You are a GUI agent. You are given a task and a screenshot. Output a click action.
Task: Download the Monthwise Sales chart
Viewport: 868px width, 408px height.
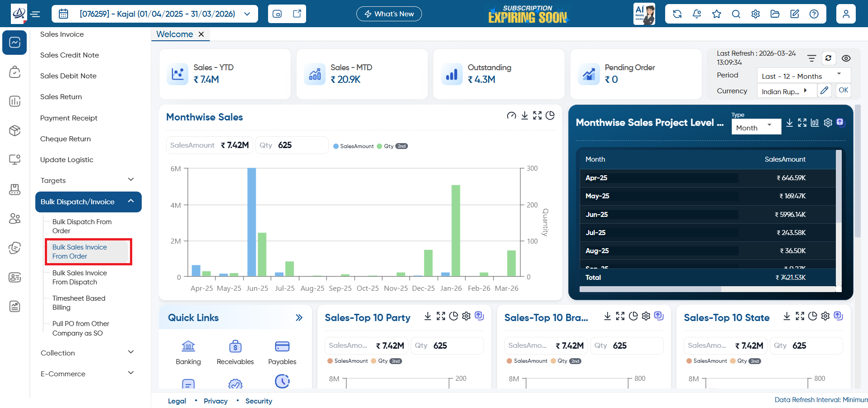[x=524, y=115]
